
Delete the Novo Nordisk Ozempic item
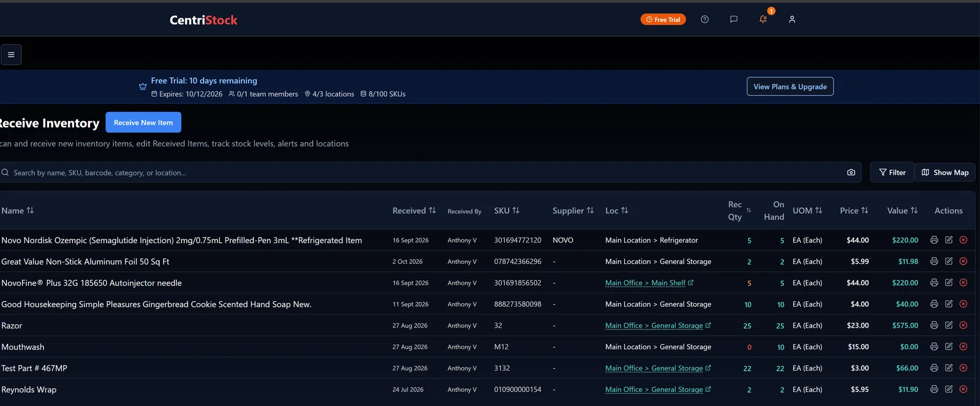pyautogui.click(x=963, y=240)
